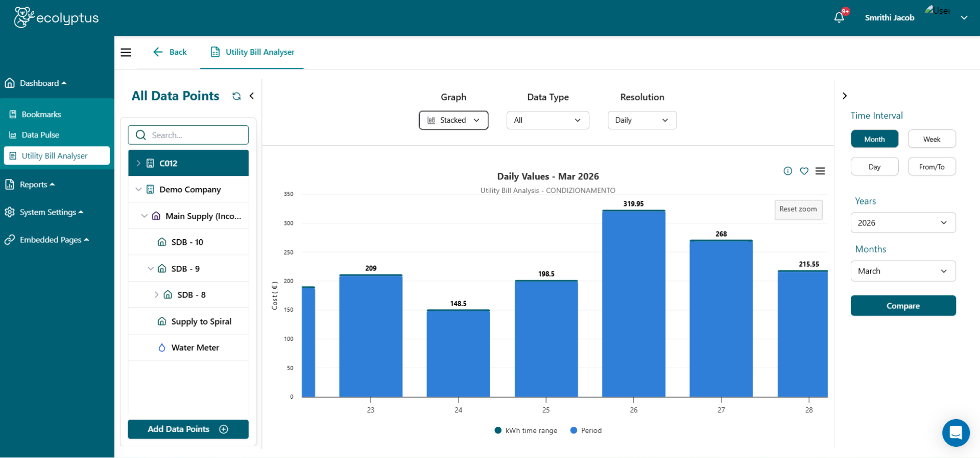Viewport: 980px width, 458px height.
Task: Select the Week time interval
Action: [931, 139]
